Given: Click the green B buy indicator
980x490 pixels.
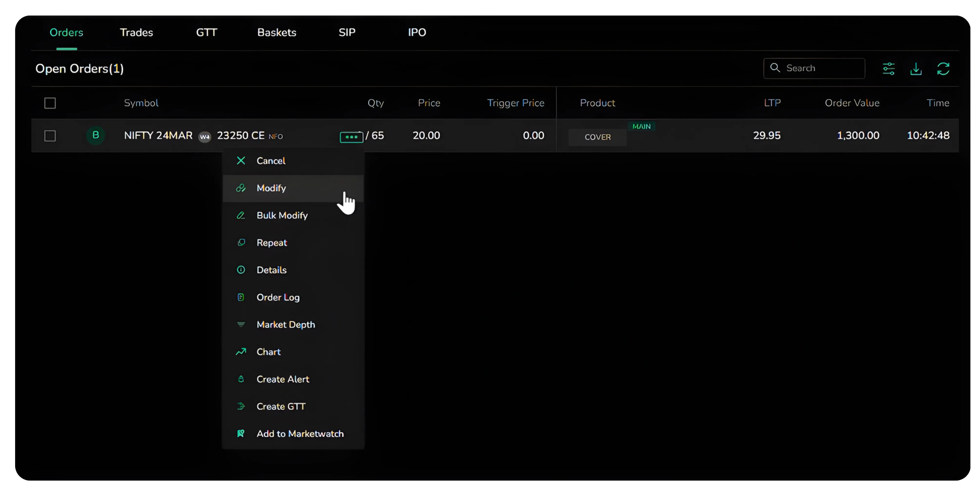Looking at the screenshot, I should (x=96, y=135).
